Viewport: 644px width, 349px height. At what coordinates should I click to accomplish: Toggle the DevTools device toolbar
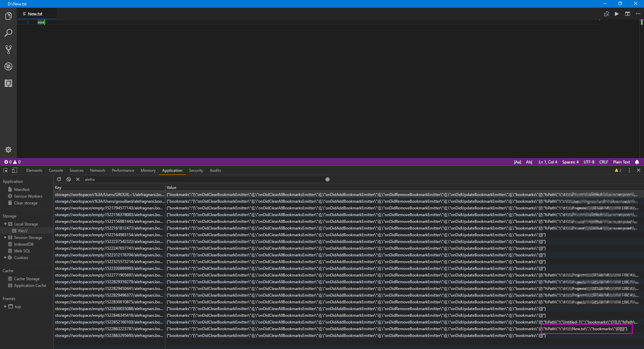click(x=14, y=170)
